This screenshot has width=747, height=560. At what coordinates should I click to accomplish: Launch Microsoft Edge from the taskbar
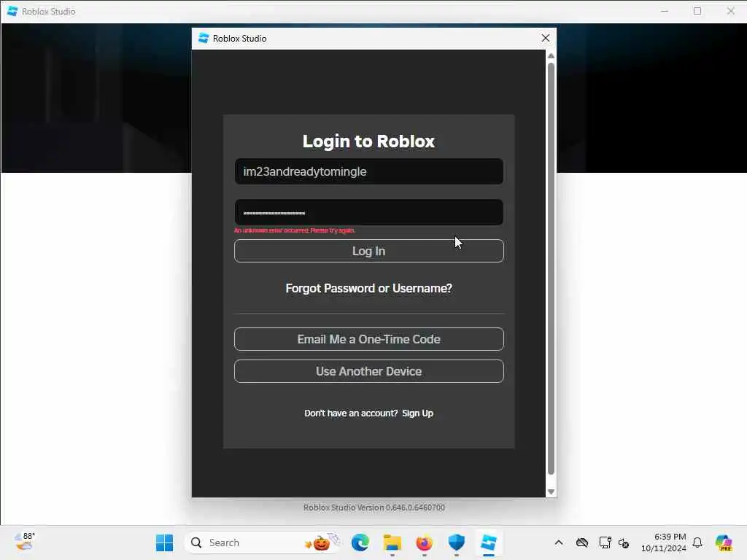pyautogui.click(x=360, y=542)
